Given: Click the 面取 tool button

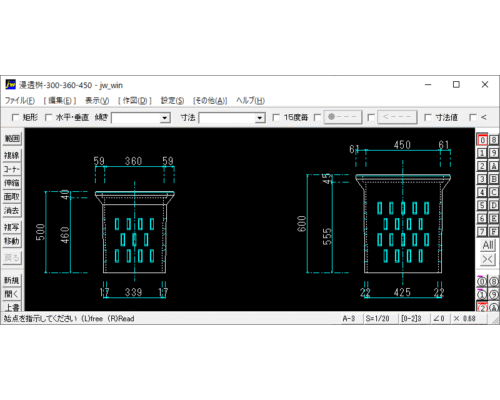Looking at the screenshot, I should [12, 197].
